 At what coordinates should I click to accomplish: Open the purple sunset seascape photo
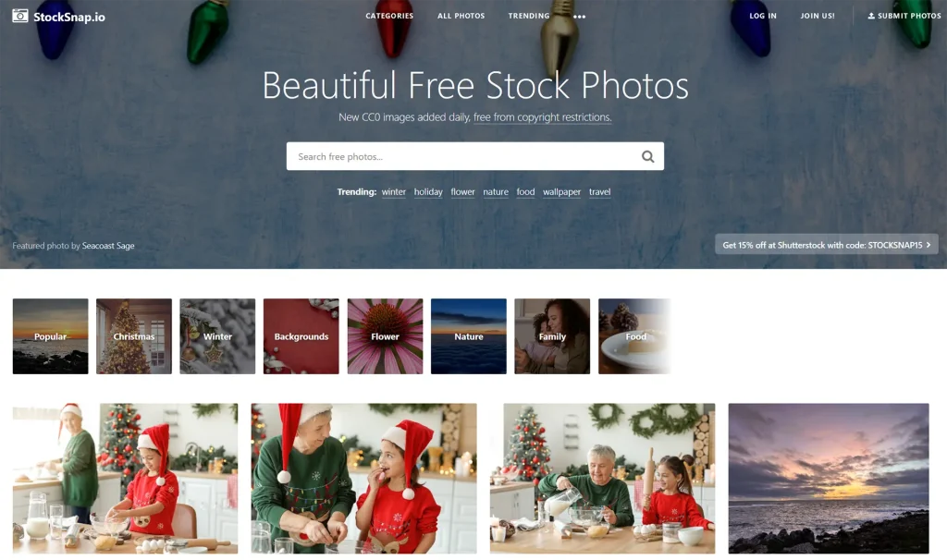(x=829, y=479)
